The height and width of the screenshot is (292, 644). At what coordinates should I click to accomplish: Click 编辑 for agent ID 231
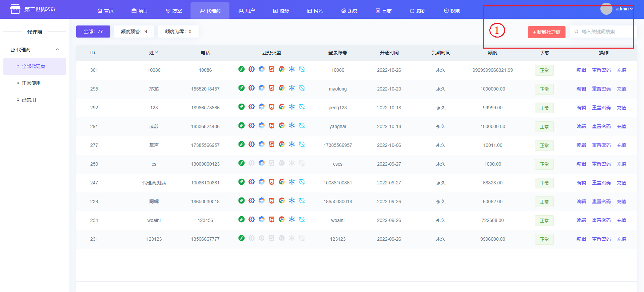click(x=581, y=239)
